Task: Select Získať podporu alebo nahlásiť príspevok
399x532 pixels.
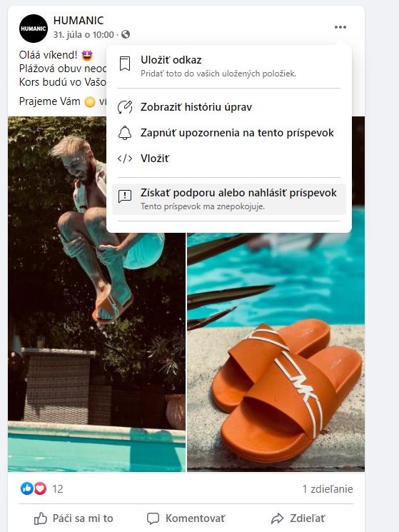Action: pyautogui.click(x=229, y=199)
